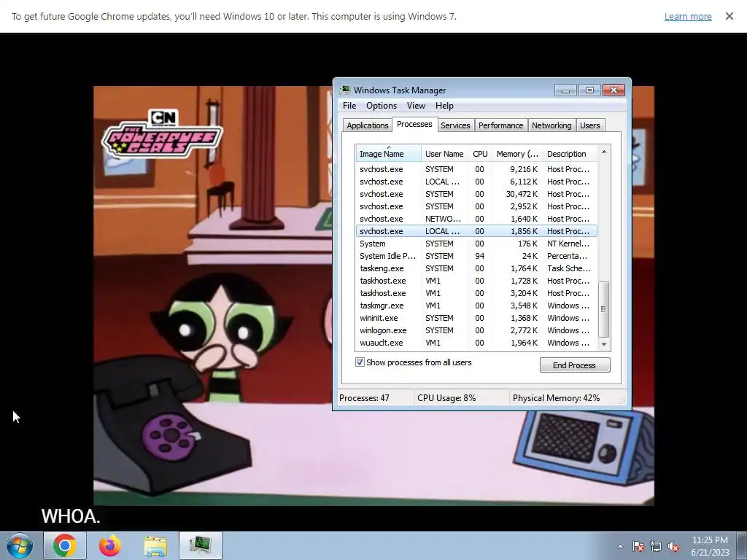Maximize the Windows Task Manager window
The image size is (747, 560).
(589, 90)
